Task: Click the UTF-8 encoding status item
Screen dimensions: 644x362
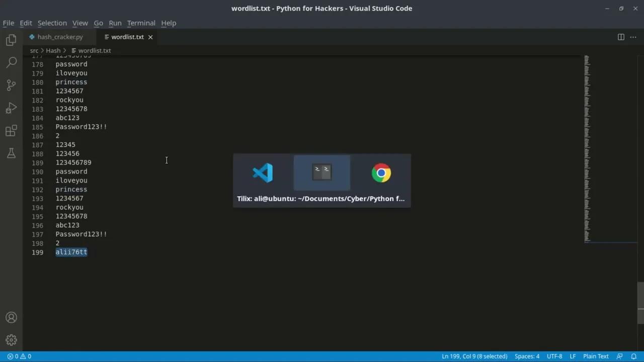Action: 554,356
